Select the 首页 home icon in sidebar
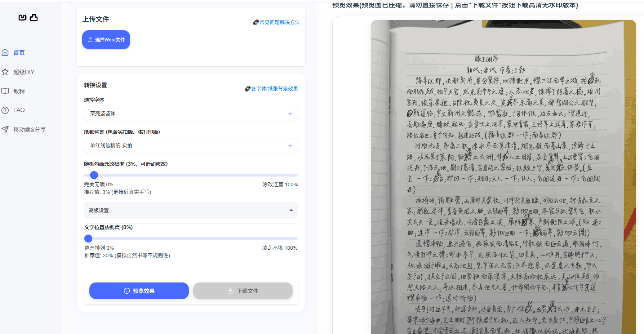Image resolution: width=644 pixels, height=334 pixels. (5, 52)
